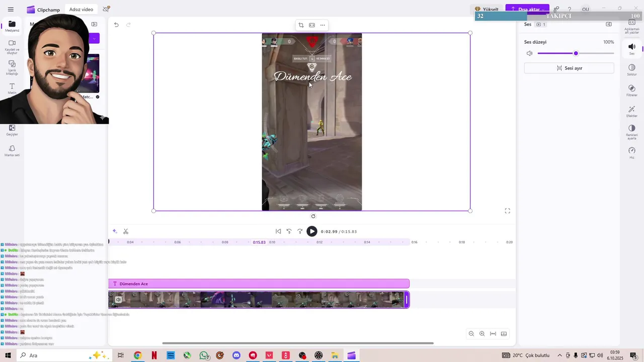The image size is (644, 362).
Task: Skip to the start of video
Action: [278, 231]
